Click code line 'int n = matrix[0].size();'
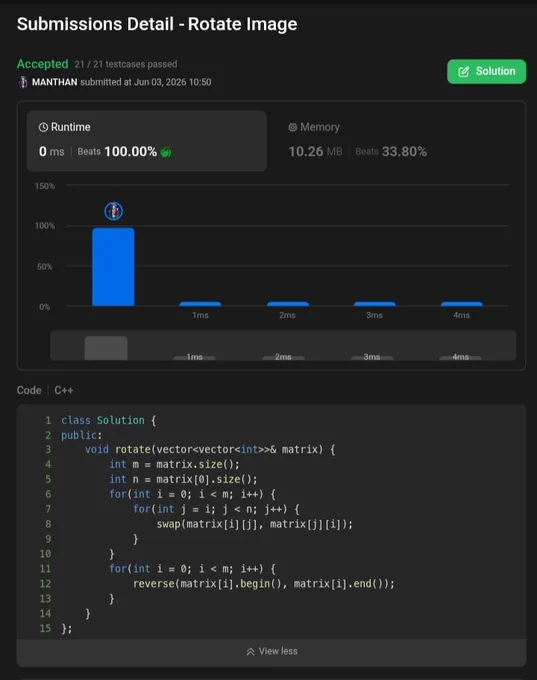537x680 pixels. click(x=183, y=479)
